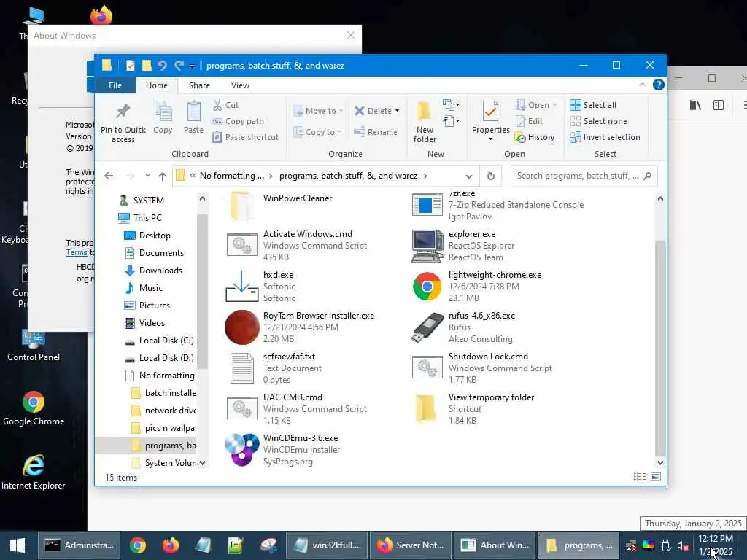
Task: Expand the Delete dropdown arrow
Action: (398, 111)
